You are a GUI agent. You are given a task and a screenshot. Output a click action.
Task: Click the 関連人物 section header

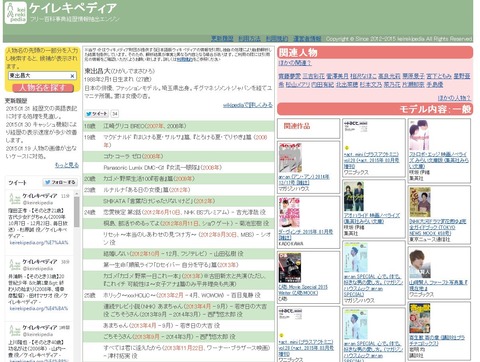(375, 52)
